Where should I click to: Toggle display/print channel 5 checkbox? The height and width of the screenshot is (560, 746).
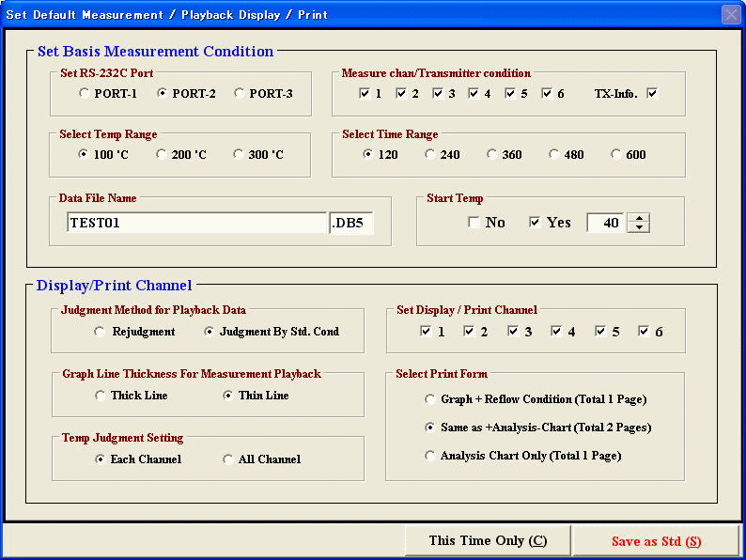(600, 331)
